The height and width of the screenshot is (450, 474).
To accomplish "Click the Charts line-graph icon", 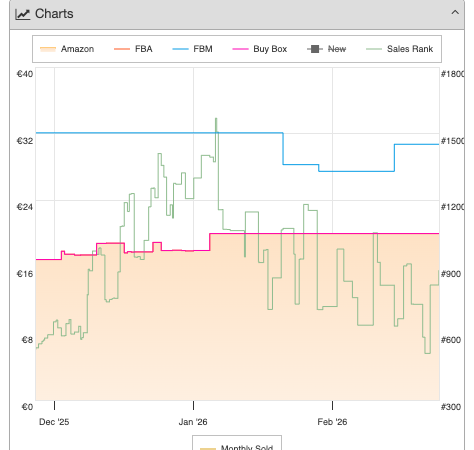I will click(23, 14).
